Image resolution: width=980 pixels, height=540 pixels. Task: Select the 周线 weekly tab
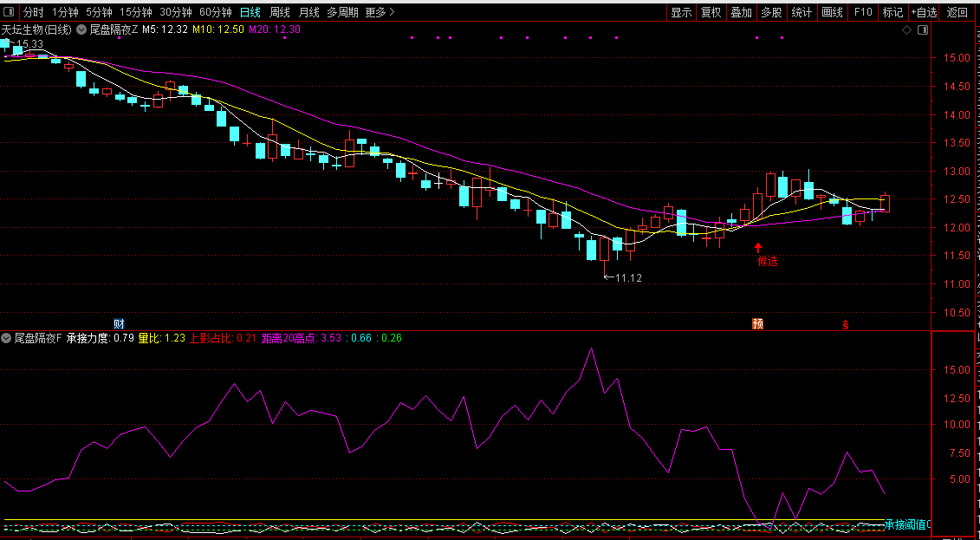pos(279,12)
